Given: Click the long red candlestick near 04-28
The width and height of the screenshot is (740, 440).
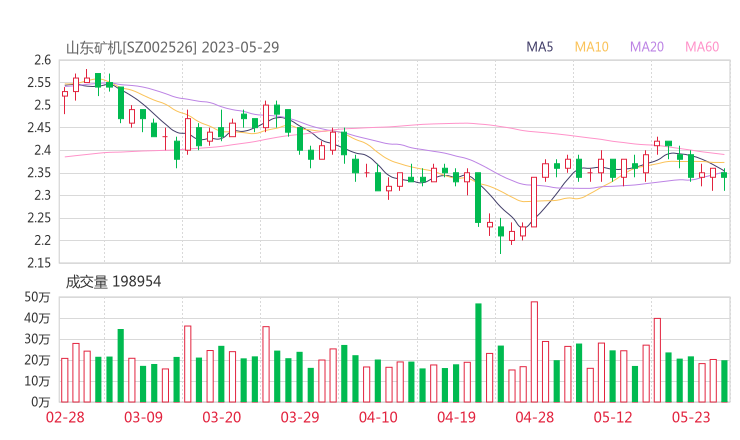Looking at the screenshot, I should tap(534, 202).
